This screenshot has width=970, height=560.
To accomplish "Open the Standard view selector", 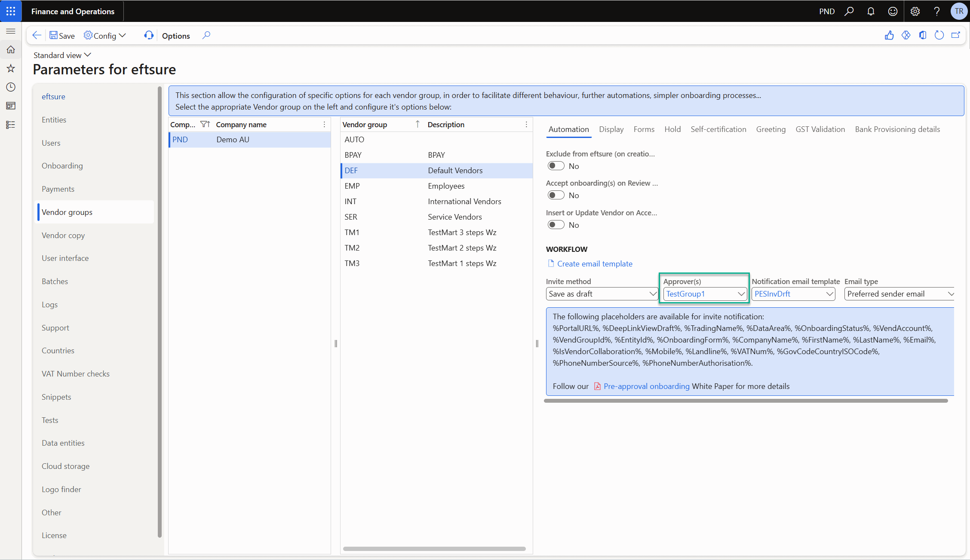I will [x=62, y=55].
